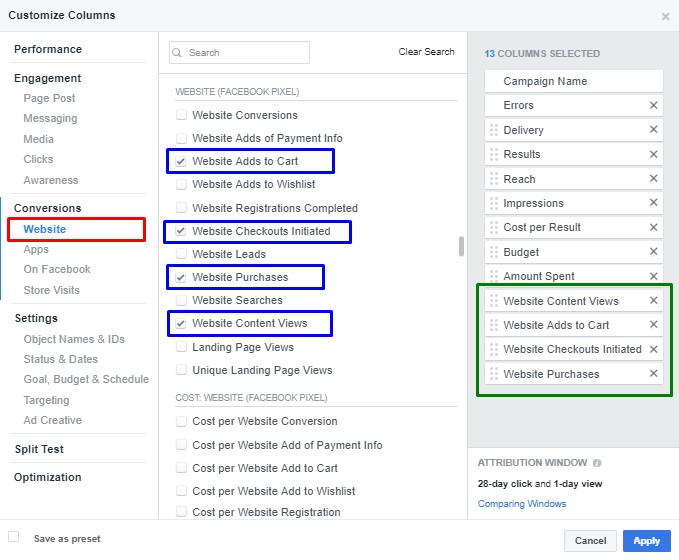Click Clear Search link
This screenshot has width=679, height=560.
(426, 52)
